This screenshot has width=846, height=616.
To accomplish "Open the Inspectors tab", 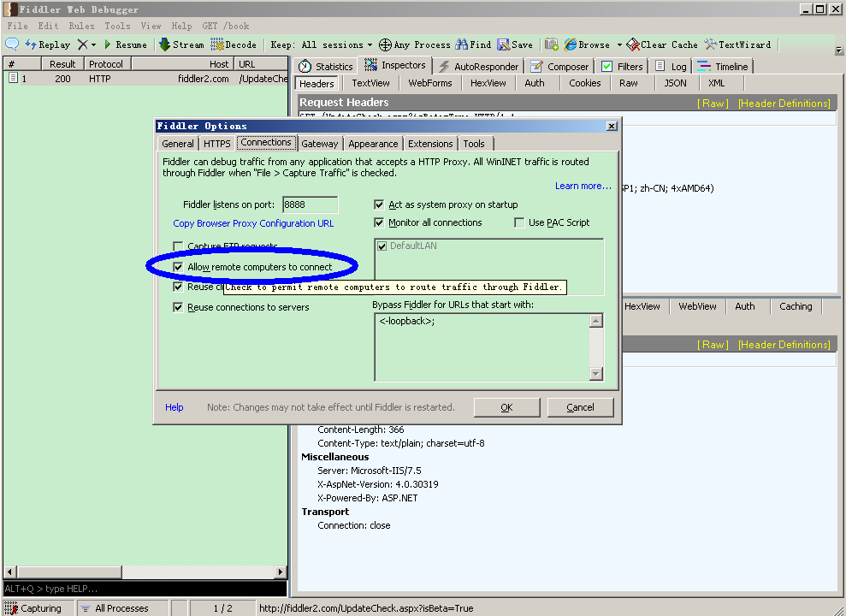I will pyautogui.click(x=395, y=65).
